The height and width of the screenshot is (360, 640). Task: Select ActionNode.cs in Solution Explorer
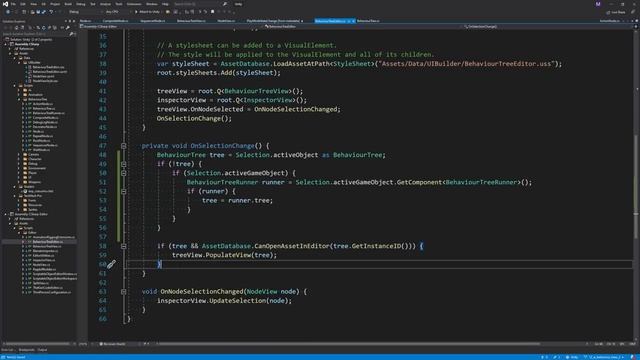[x=42, y=104]
